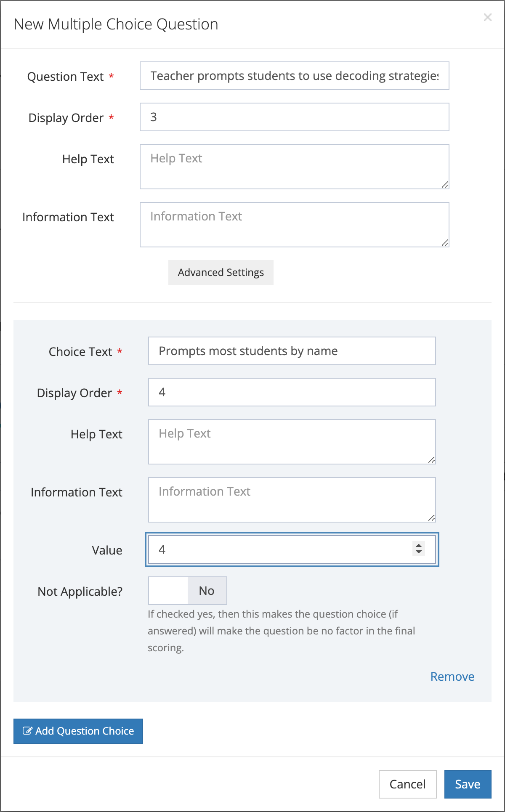Remove this question choice
The width and height of the screenshot is (505, 812).
click(452, 677)
